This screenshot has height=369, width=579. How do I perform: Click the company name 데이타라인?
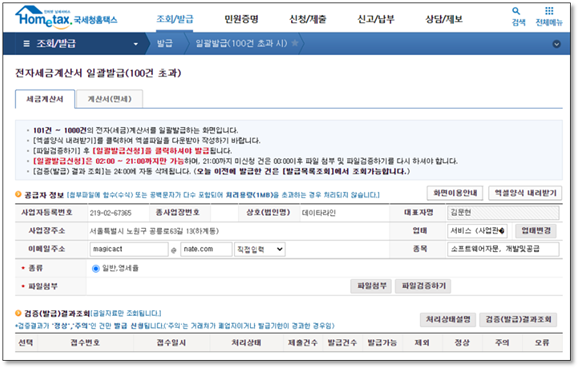click(x=319, y=213)
